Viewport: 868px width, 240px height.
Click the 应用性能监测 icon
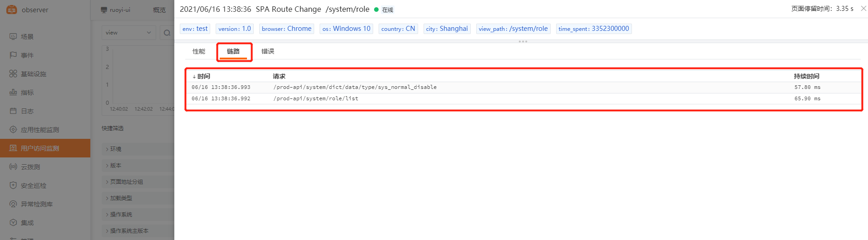tap(13, 129)
